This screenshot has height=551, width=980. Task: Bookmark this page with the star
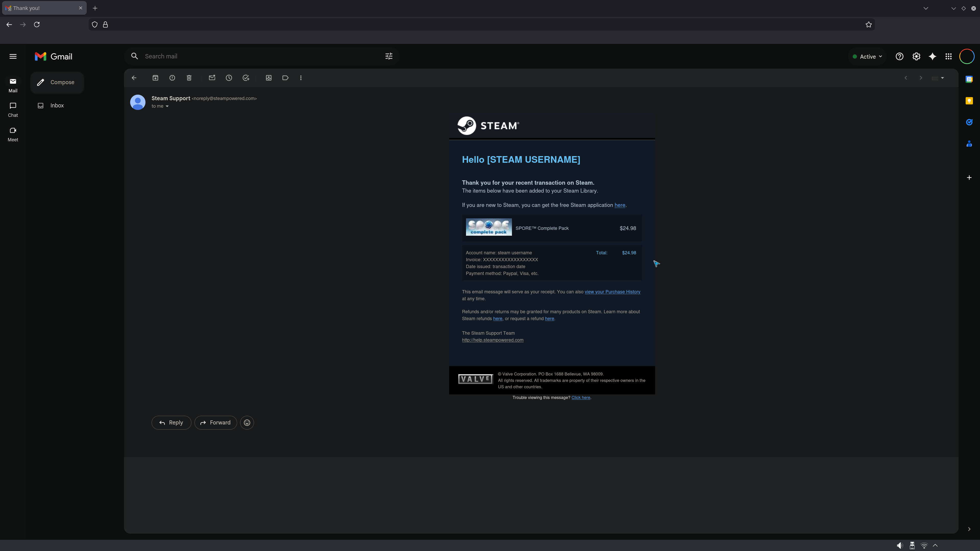pyautogui.click(x=868, y=25)
